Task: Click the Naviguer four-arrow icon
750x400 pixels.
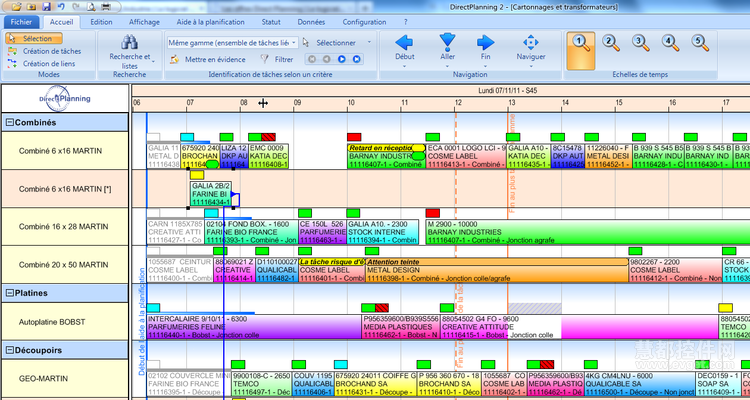Action: click(x=531, y=42)
